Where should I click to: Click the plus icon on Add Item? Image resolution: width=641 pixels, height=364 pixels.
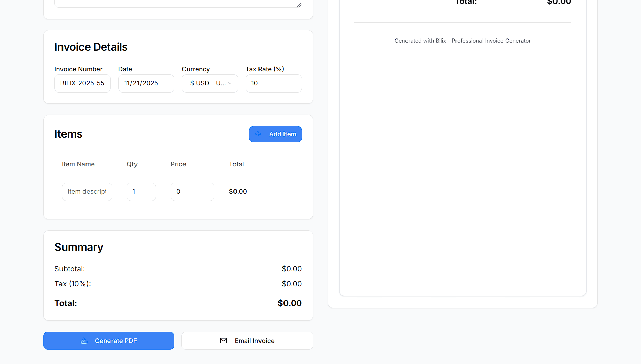coord(258,134)
